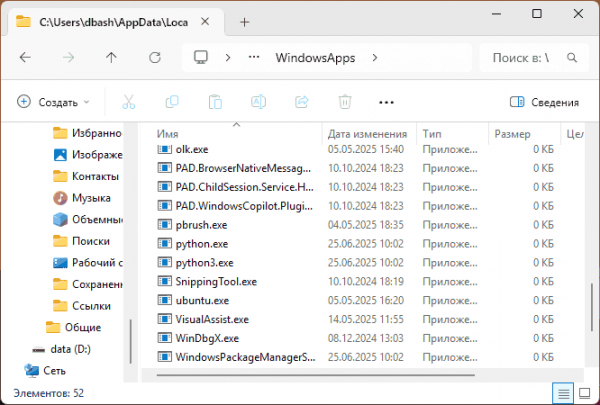Open Рабочий стол in the sidebar
The image size is (600, 405).
coord(87,263)
